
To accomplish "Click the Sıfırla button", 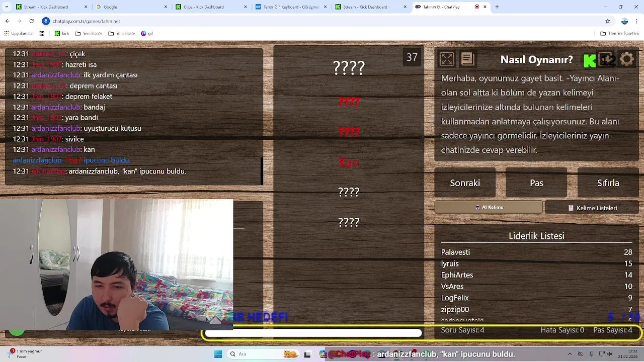I will [x=608, y=183].
